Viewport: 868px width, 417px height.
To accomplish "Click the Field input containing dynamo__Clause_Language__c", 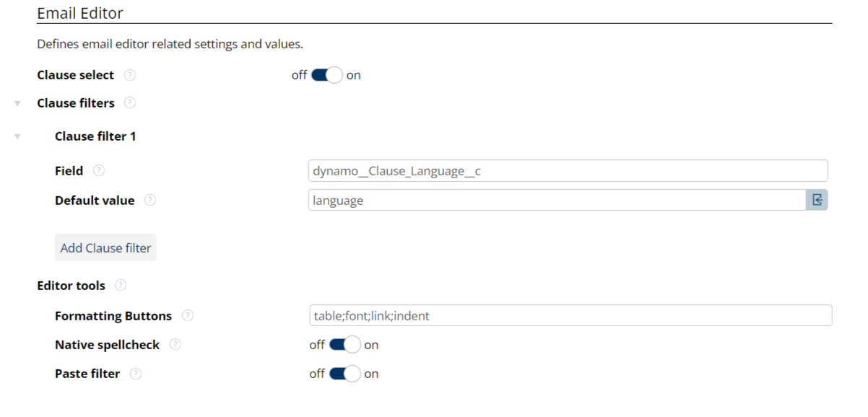I will (x=567, y=171).
